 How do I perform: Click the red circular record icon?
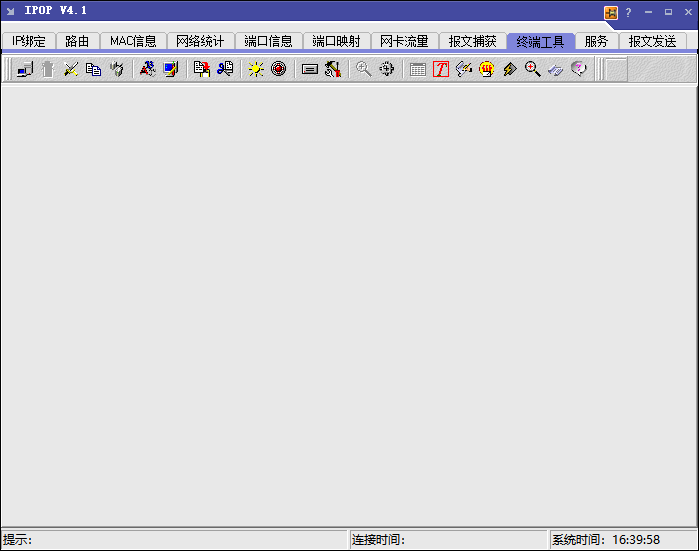(279, 69)
